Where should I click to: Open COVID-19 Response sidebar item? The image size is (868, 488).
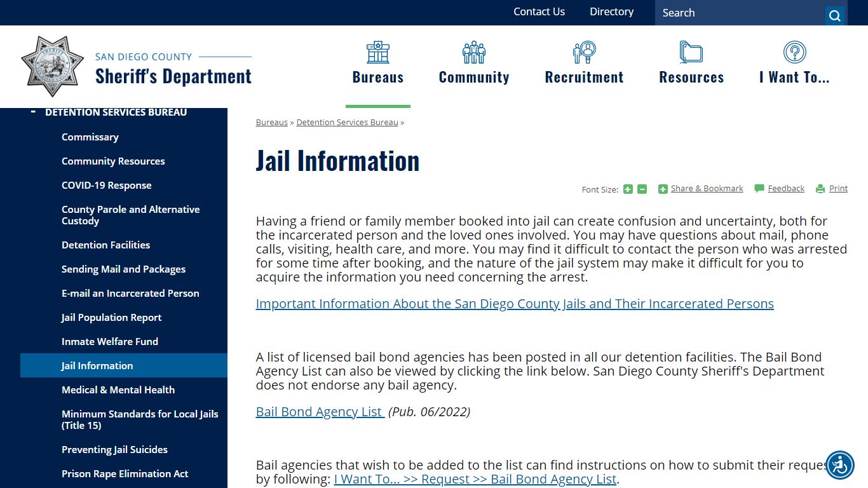click(x=107, y=185)
